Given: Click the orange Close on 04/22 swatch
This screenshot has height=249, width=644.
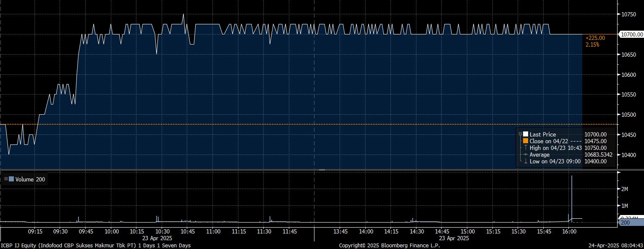Looking at the screenshot, I should (526, 141).
